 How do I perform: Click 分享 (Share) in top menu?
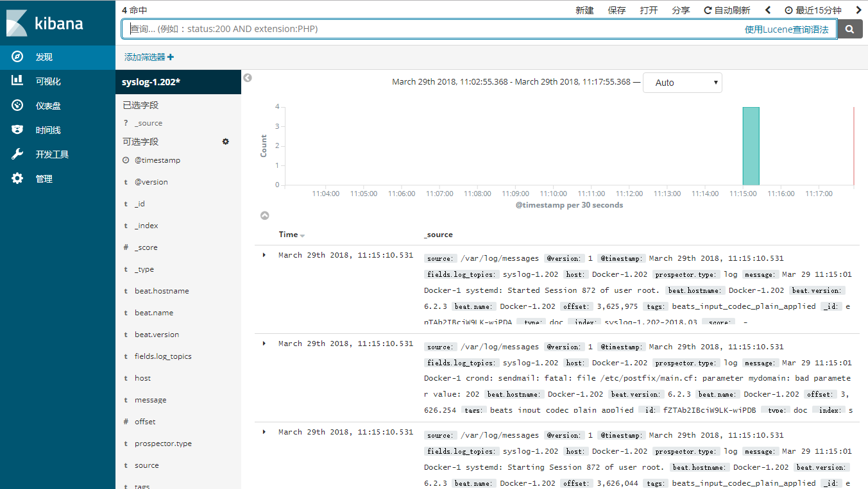(681, 10)
